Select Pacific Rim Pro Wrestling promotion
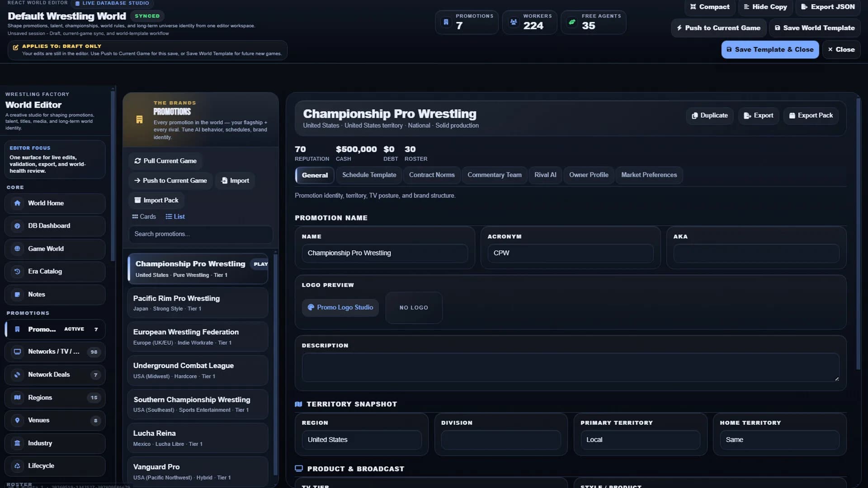Screen dimensions: 868x488 pyautogui.click(x=198, y=303)
